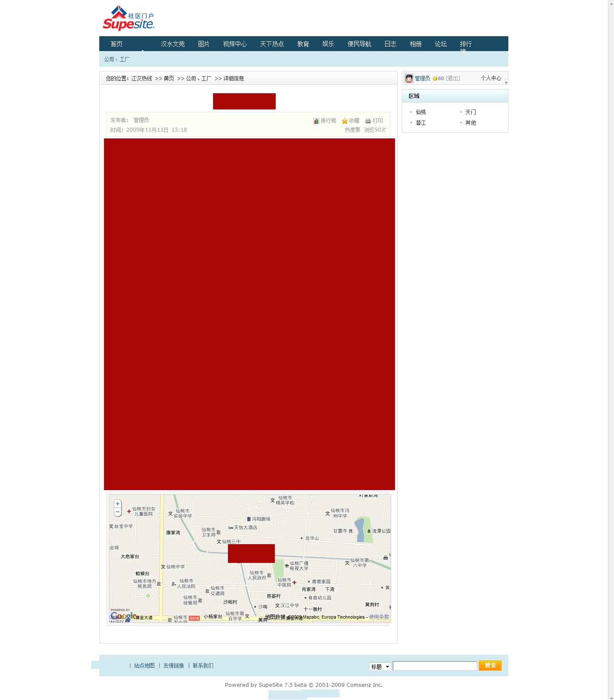Click the theater icon beside 沔阳剧场

(249, 519)
